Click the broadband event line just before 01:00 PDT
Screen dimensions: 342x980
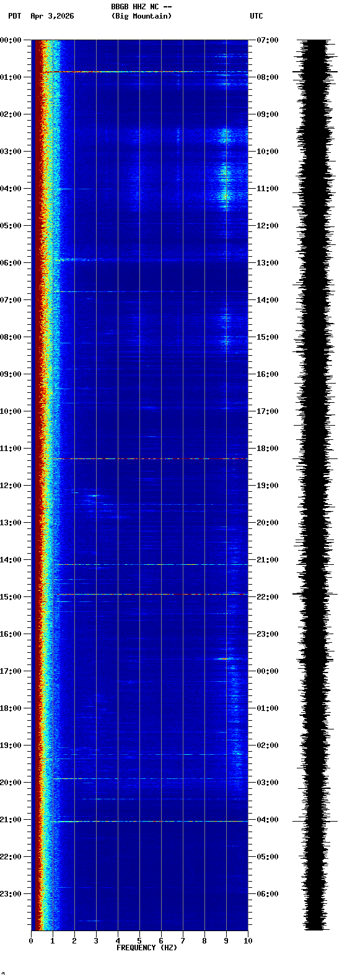(x=146, y=72)
